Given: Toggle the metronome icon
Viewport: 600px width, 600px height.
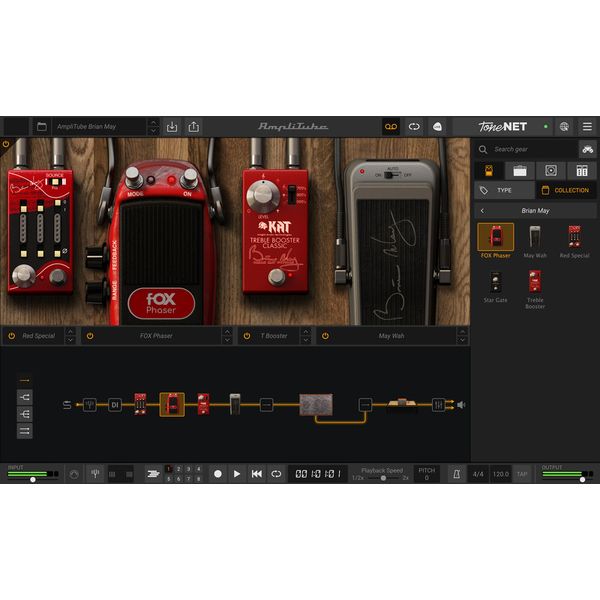Looking at the screenshot, I should coord(457,474).
